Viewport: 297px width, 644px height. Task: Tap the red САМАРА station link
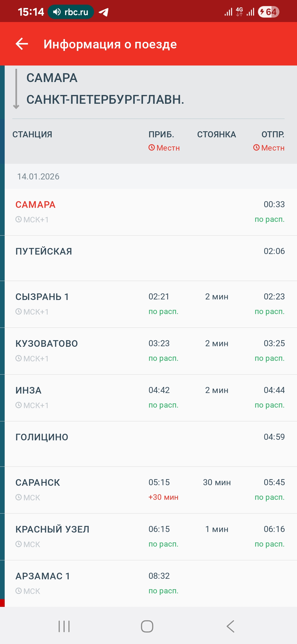click(35, 205)
